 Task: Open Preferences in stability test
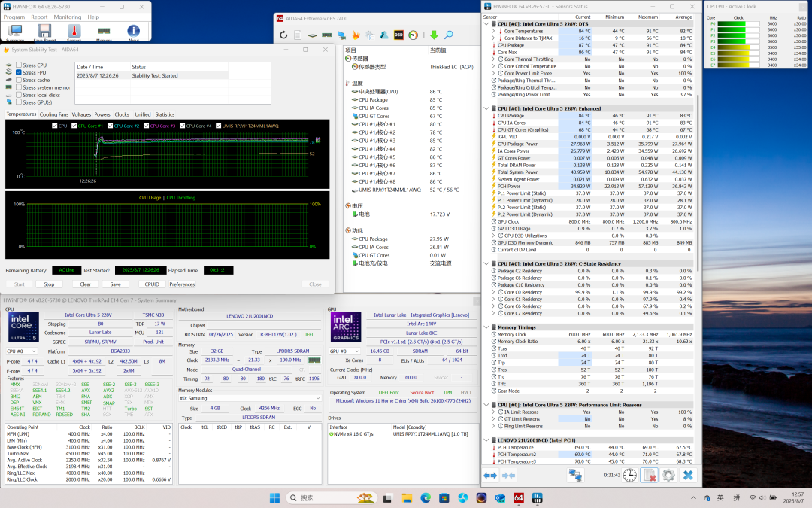tap(182, 284)
